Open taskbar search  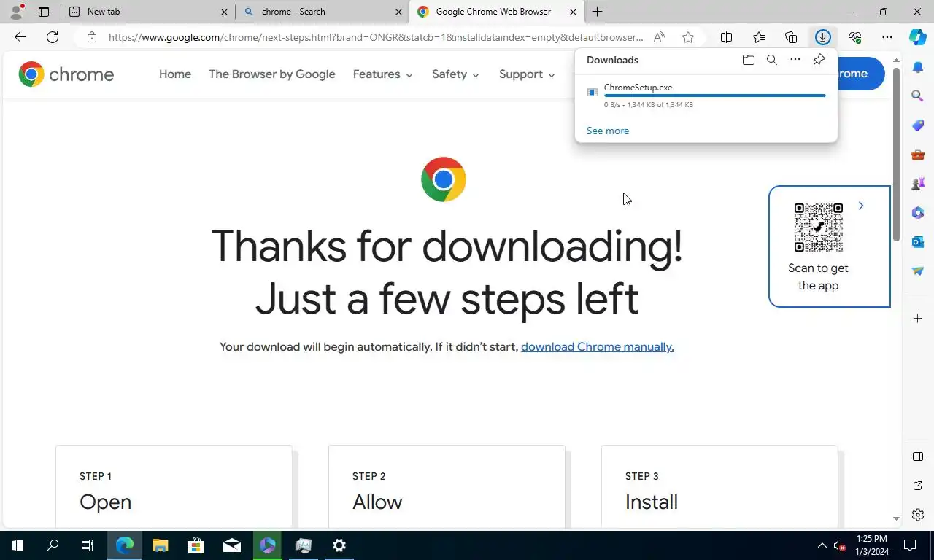(53, 545)
